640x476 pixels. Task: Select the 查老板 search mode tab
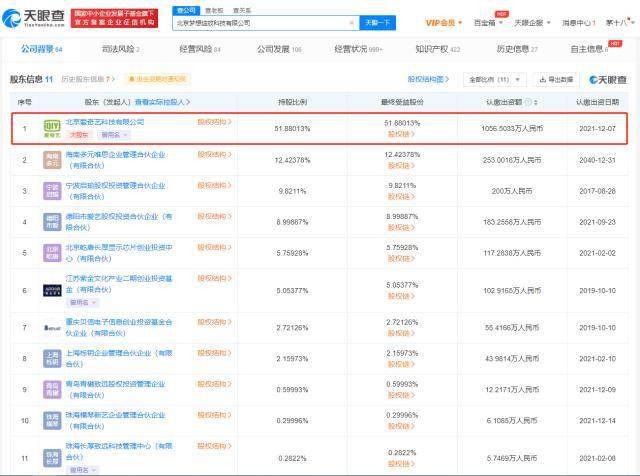coord(214,11)
